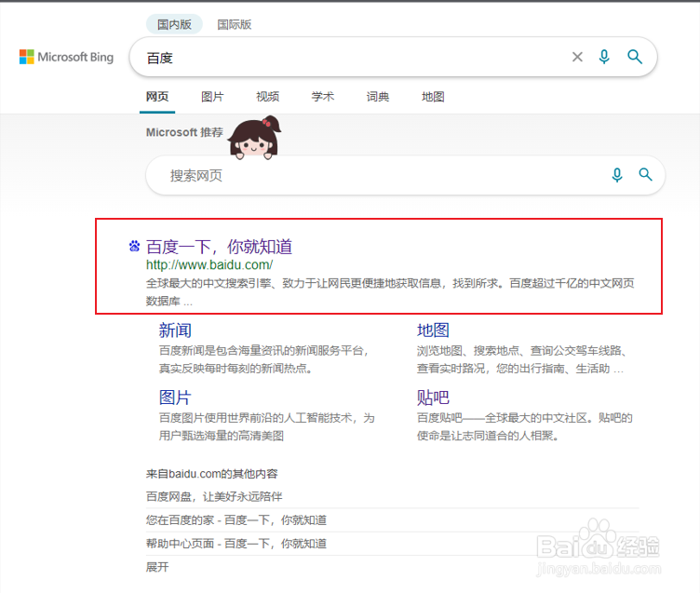Expand more baidu.com content with 展开
Image resolution: width=700 pixels, height=593 pixels.
pos(157,567)
